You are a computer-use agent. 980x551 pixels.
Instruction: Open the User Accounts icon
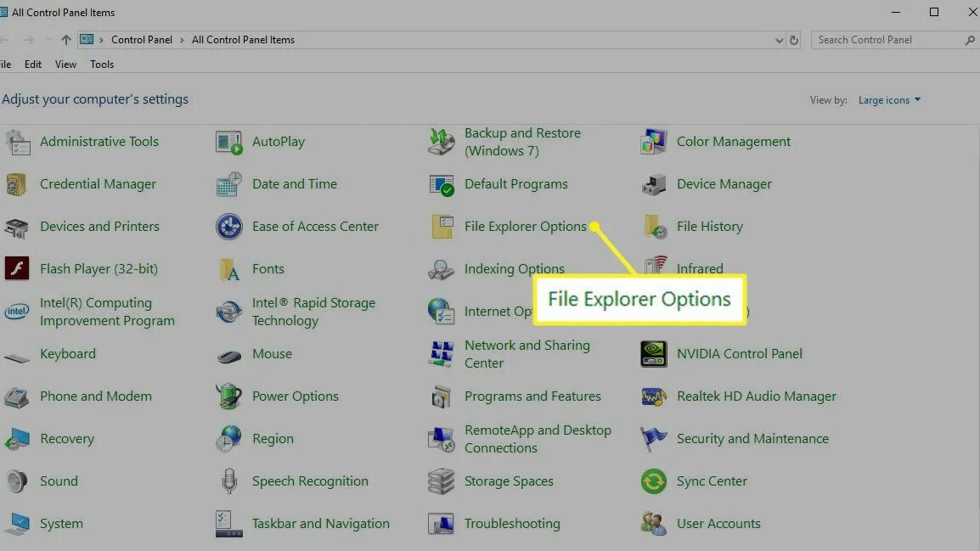click(x=654, y=524)
